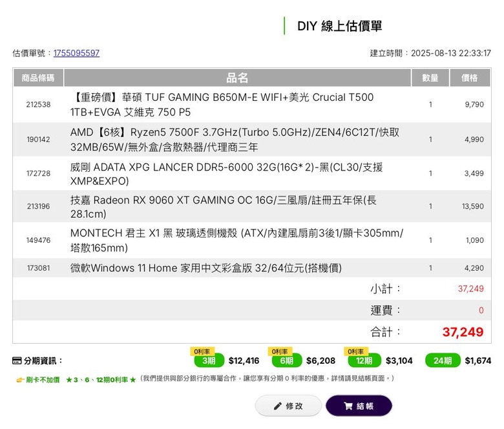This screenshot has height=429, width=504.
Task: Click the $3,104 installment amount
Action: [399, 361]
